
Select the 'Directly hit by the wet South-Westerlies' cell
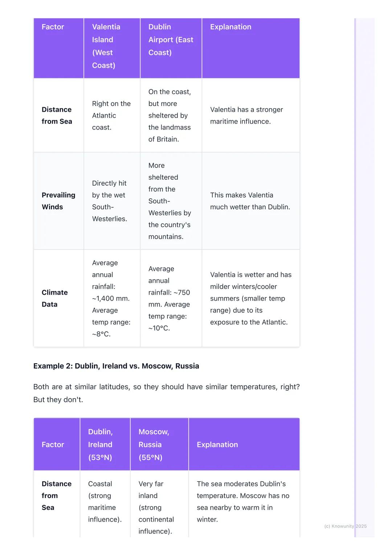pos(109,201)
